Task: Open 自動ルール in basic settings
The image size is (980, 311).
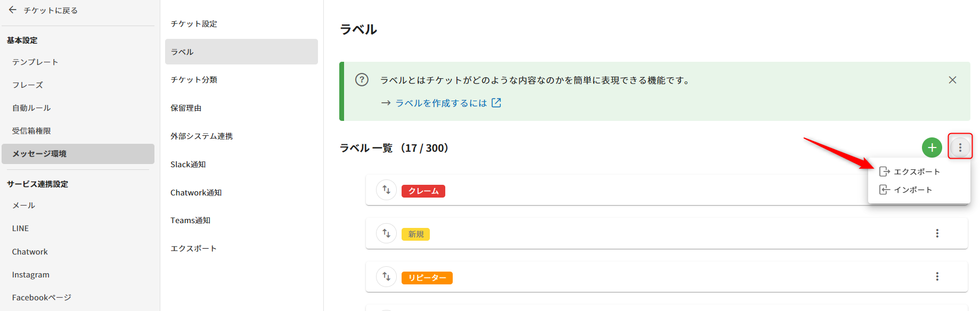Action: tap(31, 108)
